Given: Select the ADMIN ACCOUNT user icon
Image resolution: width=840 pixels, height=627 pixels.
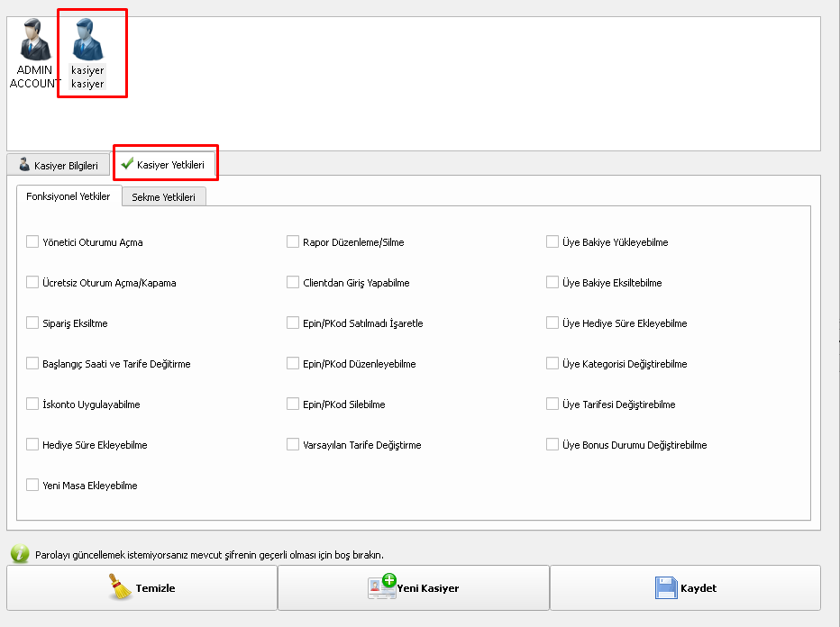Looking at the screenshot, I should click(x=33, y=41).
